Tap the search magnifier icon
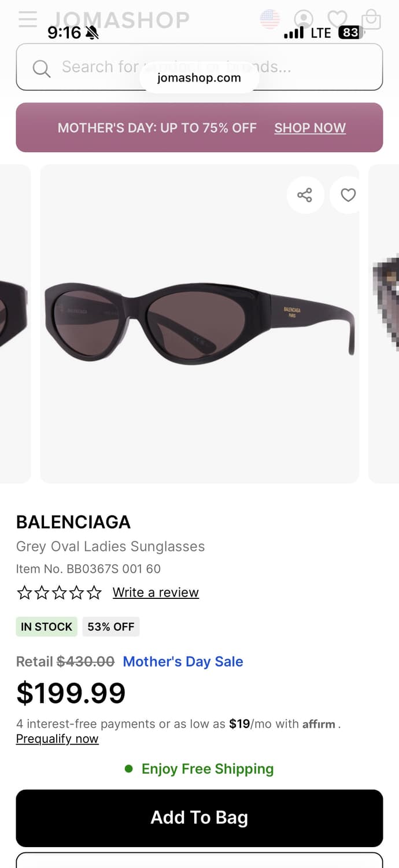The image size is (399, 868). click(x=42, y=68)
